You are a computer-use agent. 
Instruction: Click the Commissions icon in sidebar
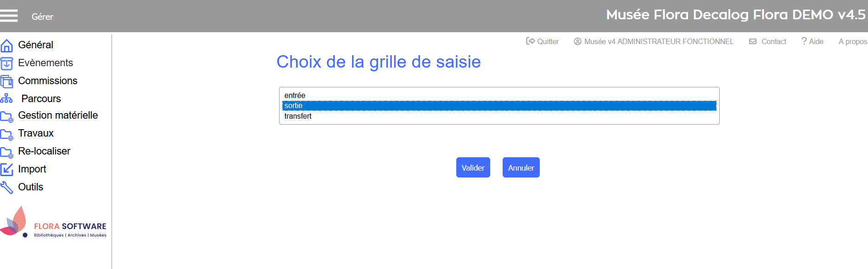6,81
